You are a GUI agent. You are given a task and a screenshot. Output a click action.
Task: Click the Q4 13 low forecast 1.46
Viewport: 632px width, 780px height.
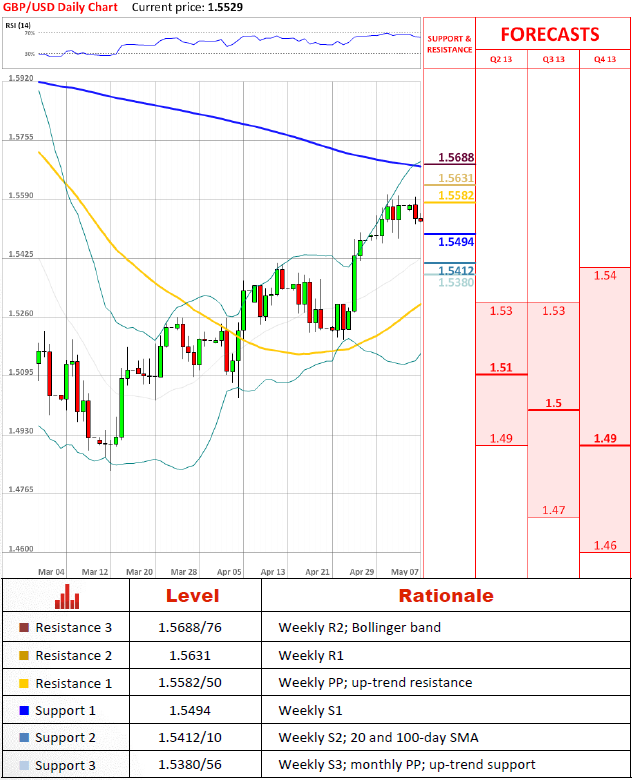(605, 545)
